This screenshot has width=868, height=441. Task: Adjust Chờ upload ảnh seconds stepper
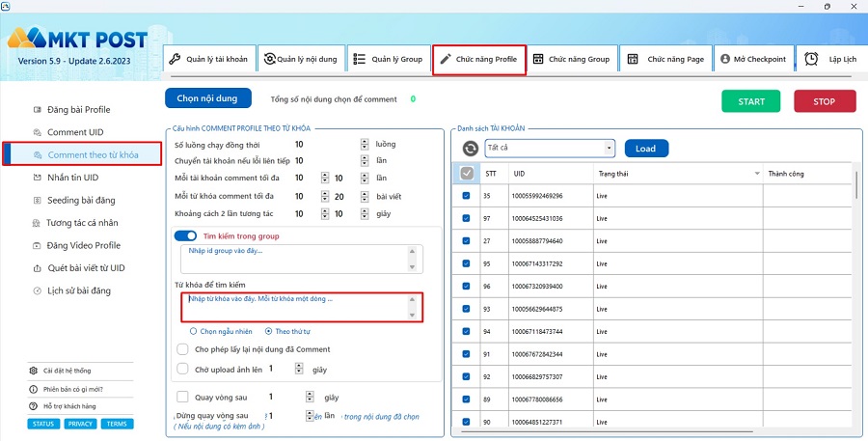[300, 369]
